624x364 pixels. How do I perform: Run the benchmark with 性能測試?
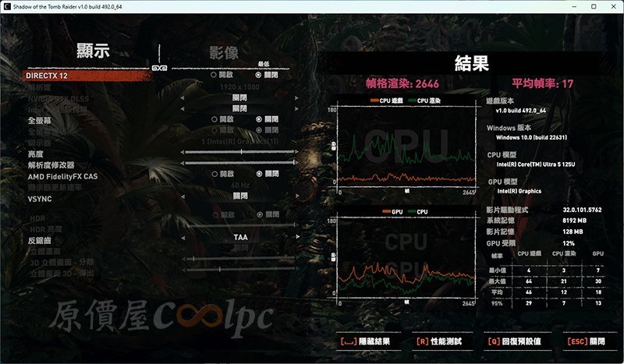[x=442, y=341]
